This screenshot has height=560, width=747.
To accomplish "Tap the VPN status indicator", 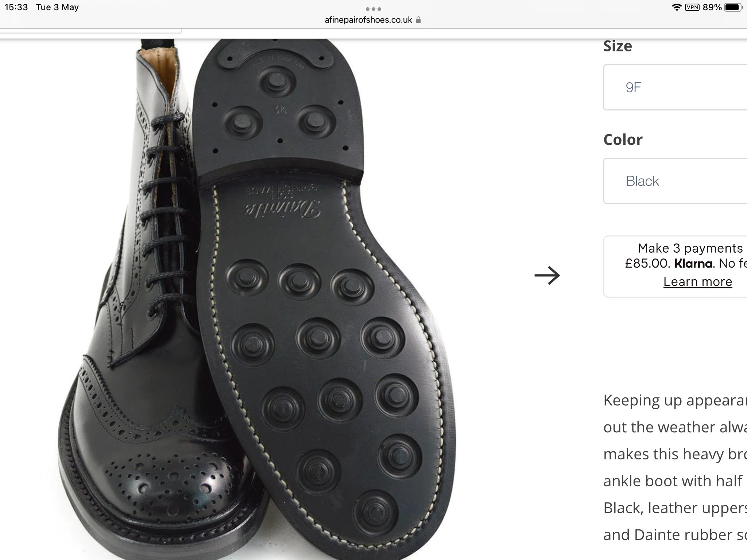I will point(692,7).
